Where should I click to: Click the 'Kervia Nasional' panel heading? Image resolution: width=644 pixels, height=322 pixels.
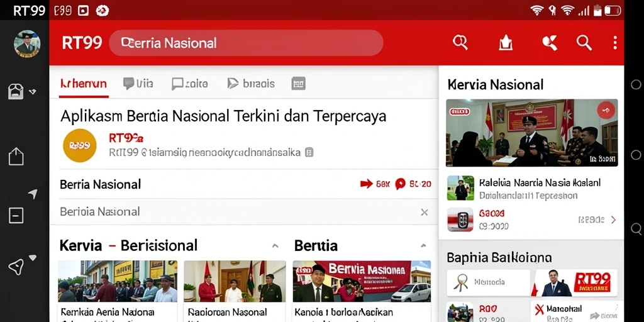[x=495, y=85]
